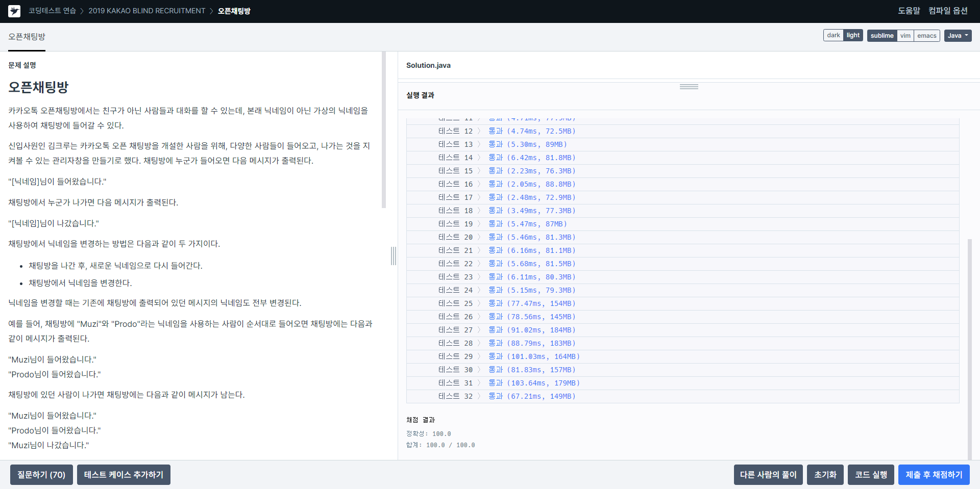The height and width of the screenshot is (489, 980).
Task: Click the 테스트 12 result row
Action: point(683,131)
